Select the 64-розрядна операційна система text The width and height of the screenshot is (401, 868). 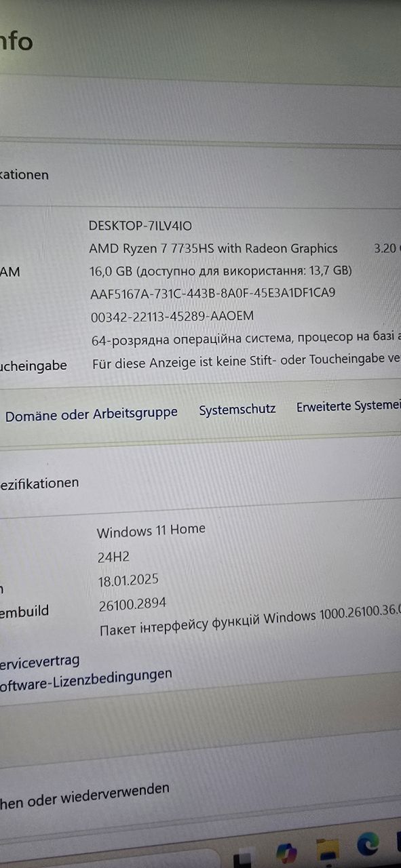coord(246,338)
